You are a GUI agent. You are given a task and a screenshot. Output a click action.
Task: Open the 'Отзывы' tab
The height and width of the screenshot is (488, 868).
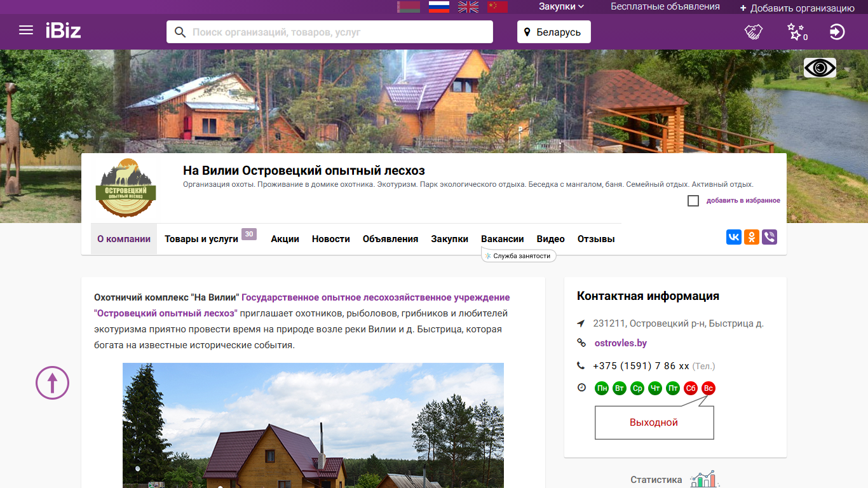click(x=596, y=239)
